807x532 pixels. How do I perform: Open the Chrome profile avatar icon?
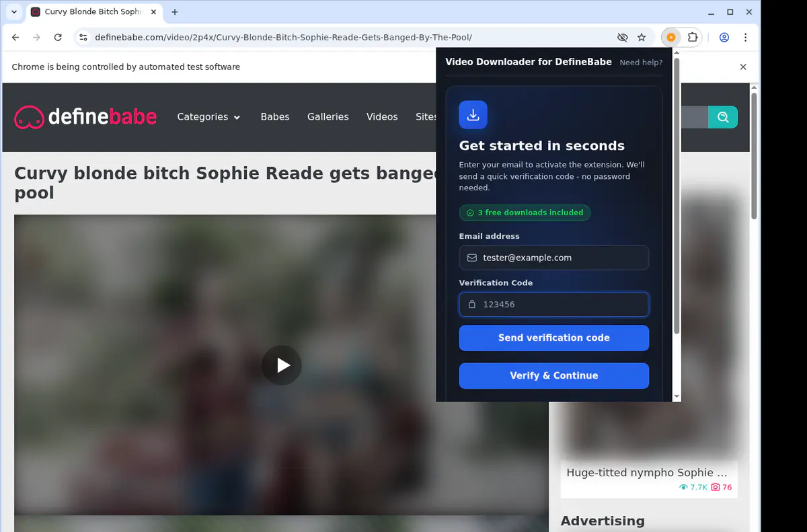pos(724,38)
